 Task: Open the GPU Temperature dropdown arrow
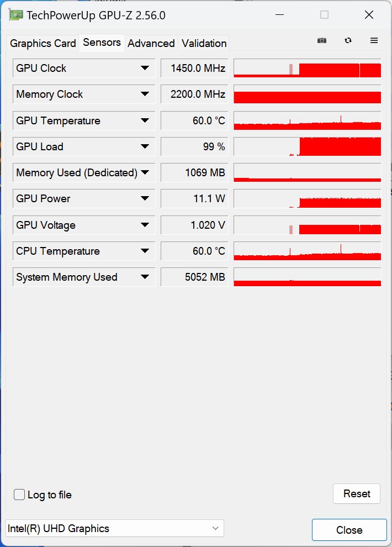145,120
